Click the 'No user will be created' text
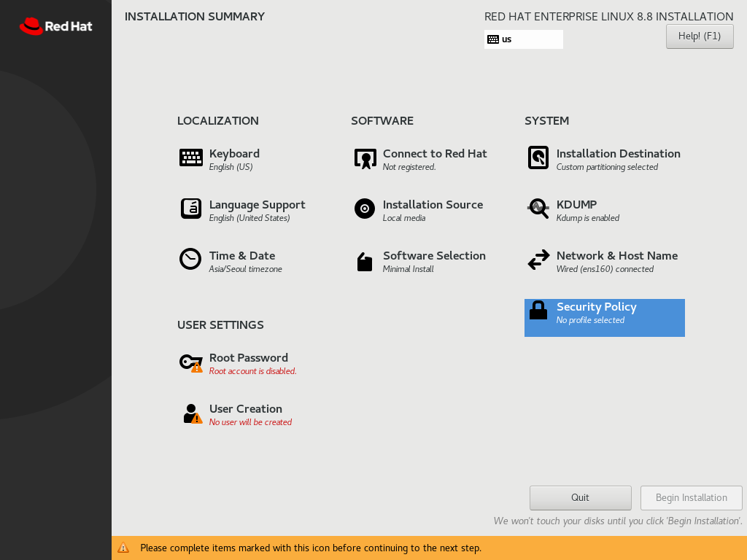Viewport: 747px width, 560px height. 251,422
